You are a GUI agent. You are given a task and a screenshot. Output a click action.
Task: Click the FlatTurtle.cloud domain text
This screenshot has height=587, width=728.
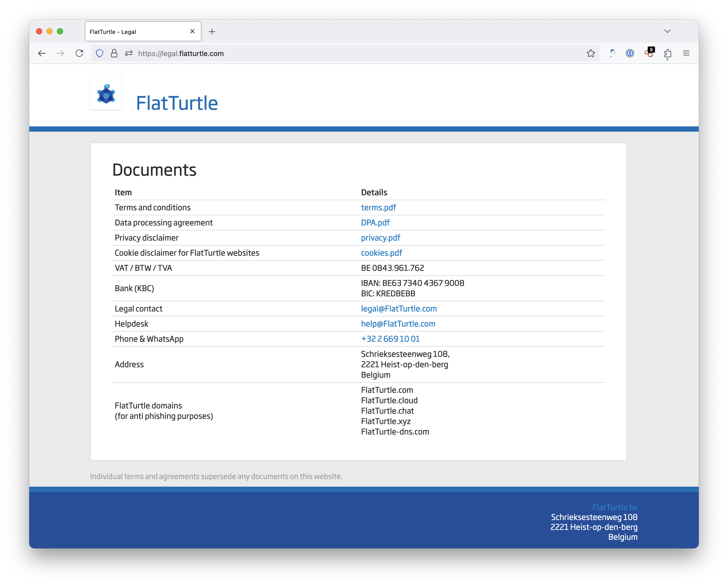click(x=389, y=401)
